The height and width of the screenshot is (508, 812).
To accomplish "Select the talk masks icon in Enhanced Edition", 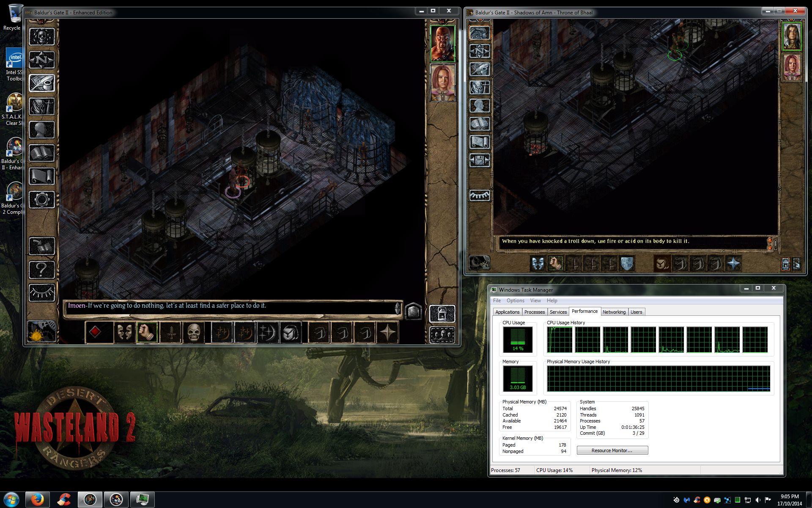I will tap(124, 332).
